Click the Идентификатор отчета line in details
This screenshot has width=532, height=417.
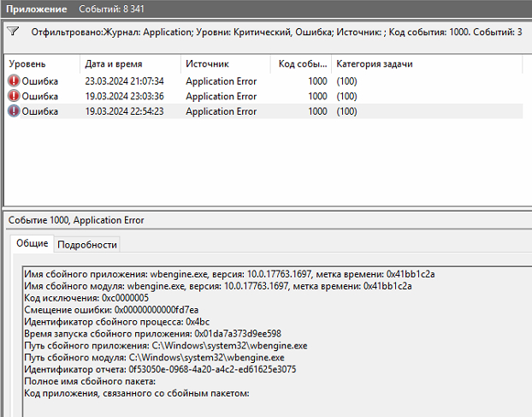point(161,369)
